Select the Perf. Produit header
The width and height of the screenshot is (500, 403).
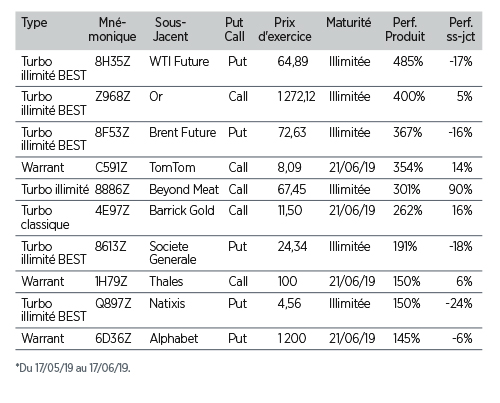click(405, 30)
